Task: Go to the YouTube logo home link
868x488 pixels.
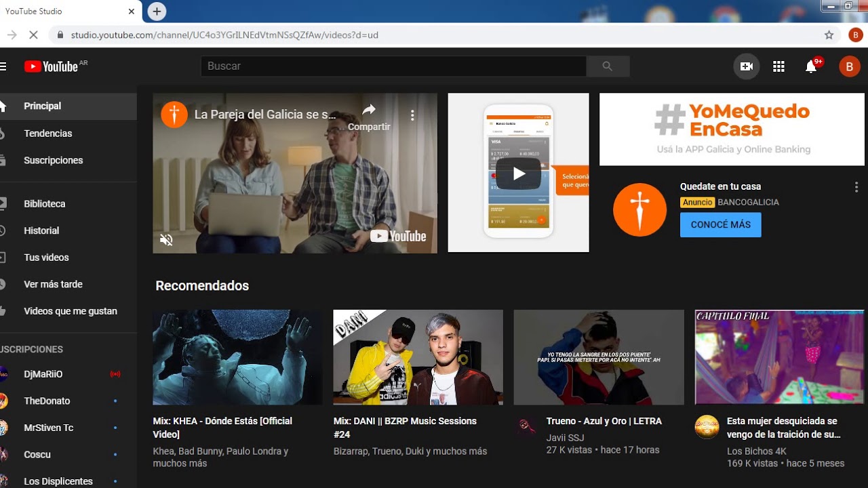Action: click(52, 66)
